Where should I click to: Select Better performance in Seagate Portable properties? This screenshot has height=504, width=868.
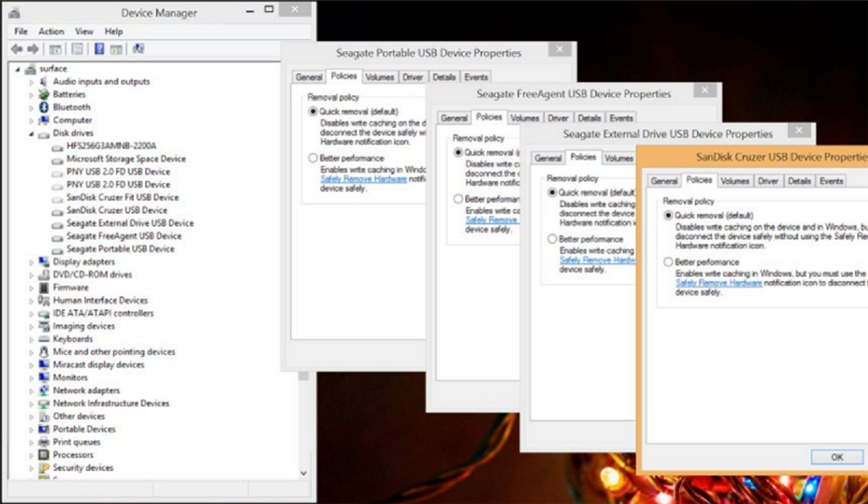tap(313, 159)
